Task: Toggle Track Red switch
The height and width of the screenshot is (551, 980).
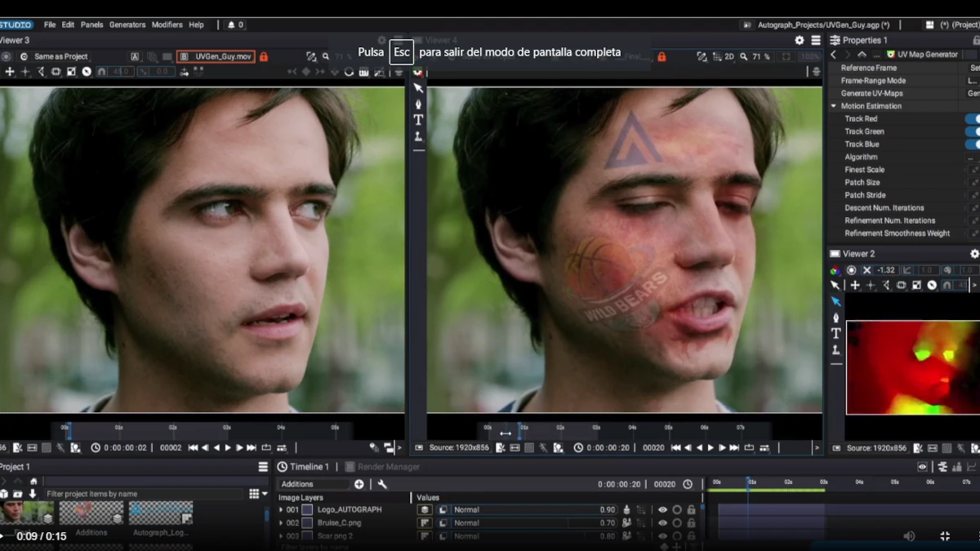Action: (x=973, y=119)
